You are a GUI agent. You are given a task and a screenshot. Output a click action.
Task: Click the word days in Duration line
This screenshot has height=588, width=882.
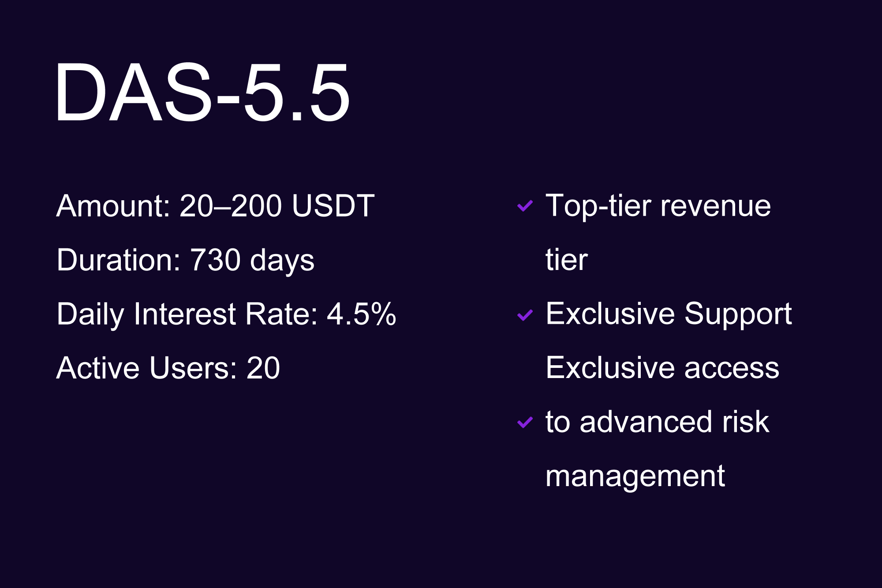click(x=282, y=260)
